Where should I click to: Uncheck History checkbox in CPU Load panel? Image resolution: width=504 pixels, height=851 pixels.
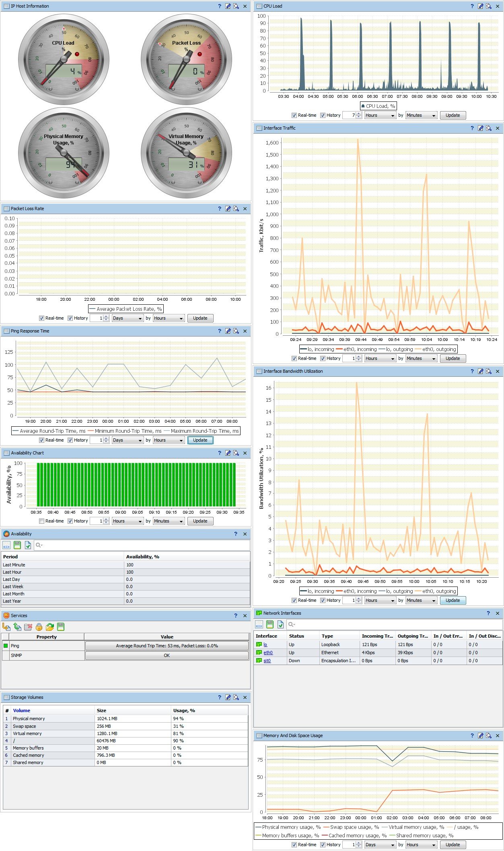[x=323, y=115]
